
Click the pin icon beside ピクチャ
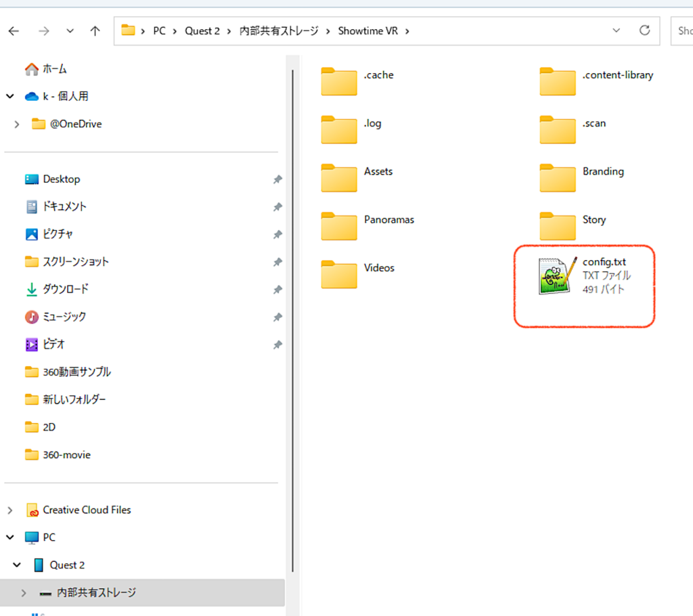[277, 234]
